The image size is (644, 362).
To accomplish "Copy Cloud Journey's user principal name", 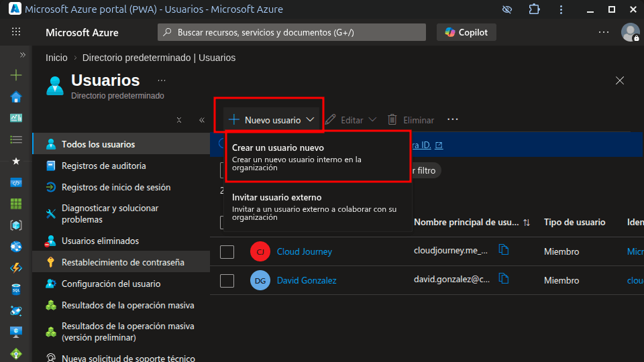I will point(504,250).
